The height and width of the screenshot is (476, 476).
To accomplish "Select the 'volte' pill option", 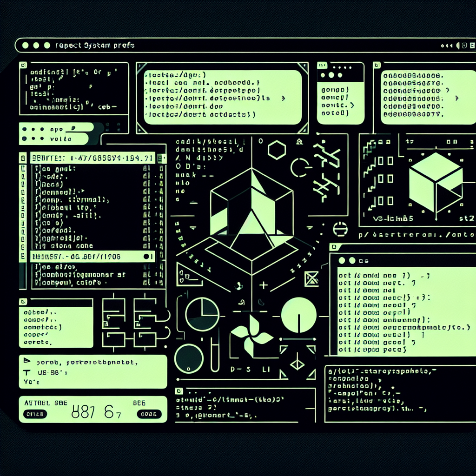I will (x=54, y=139).
